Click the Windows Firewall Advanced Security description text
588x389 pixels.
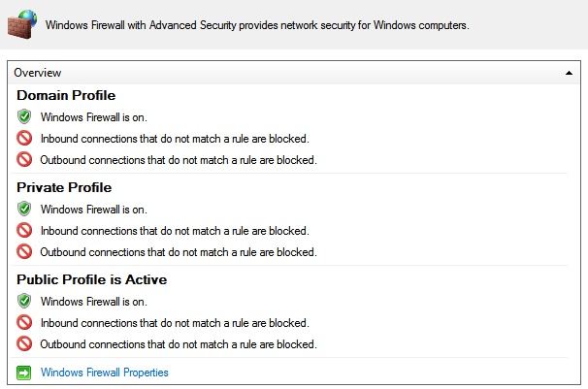[x=257, y=24]
